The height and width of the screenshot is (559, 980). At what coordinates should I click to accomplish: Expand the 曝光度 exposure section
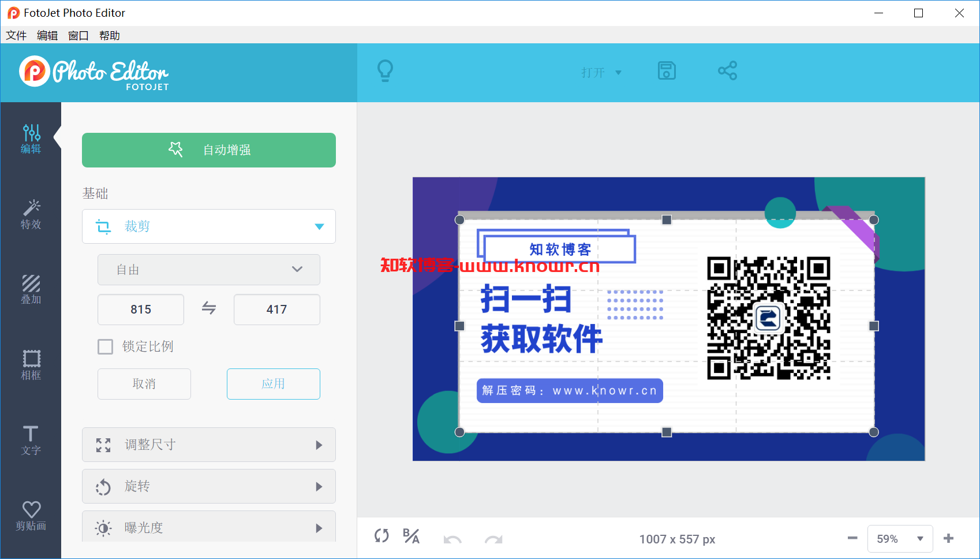coord(209,527)
